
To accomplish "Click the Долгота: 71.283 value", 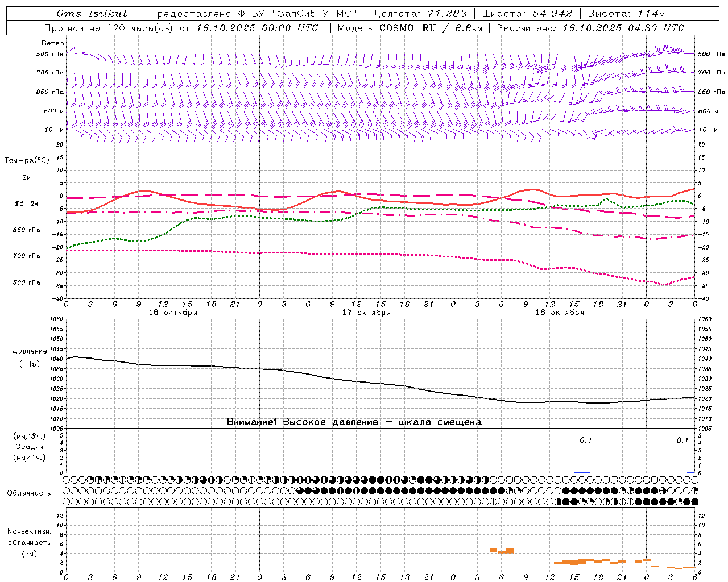I will pos(420,14).
